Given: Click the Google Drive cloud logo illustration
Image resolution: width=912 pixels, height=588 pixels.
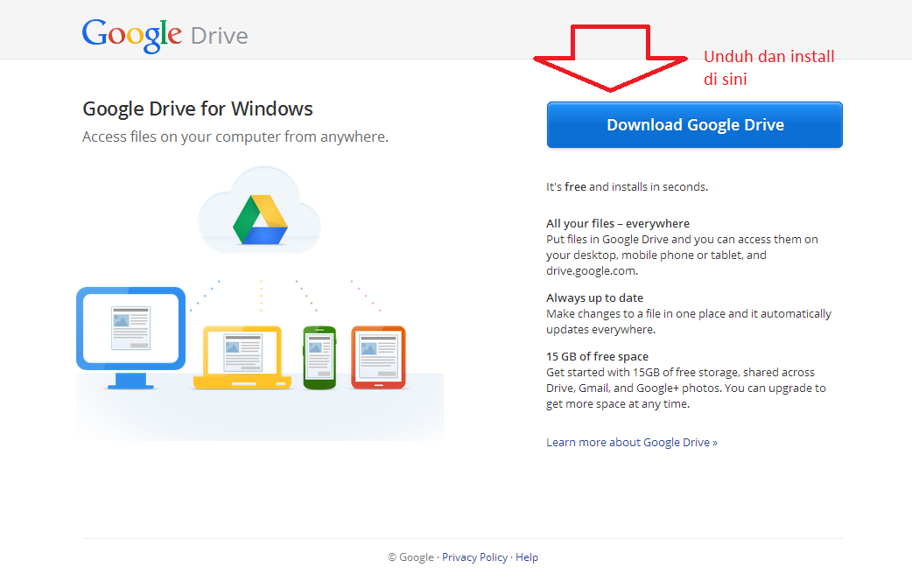Looking at the screenshot, I should 259,208.
